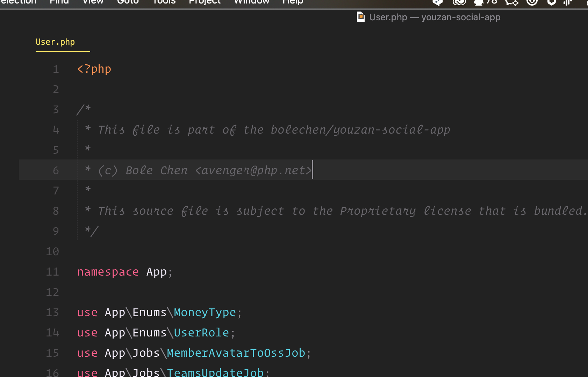
Task: Open the Creative Cloud menu bar icon
Action: tap(459, 2)
